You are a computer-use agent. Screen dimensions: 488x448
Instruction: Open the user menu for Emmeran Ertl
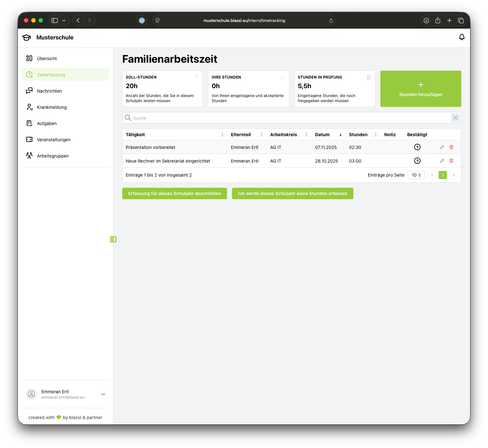103,394
